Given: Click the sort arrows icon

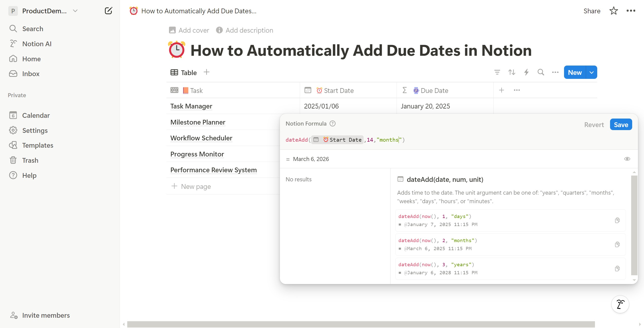Looking at the screenshot, I should (x=511, y=72).
